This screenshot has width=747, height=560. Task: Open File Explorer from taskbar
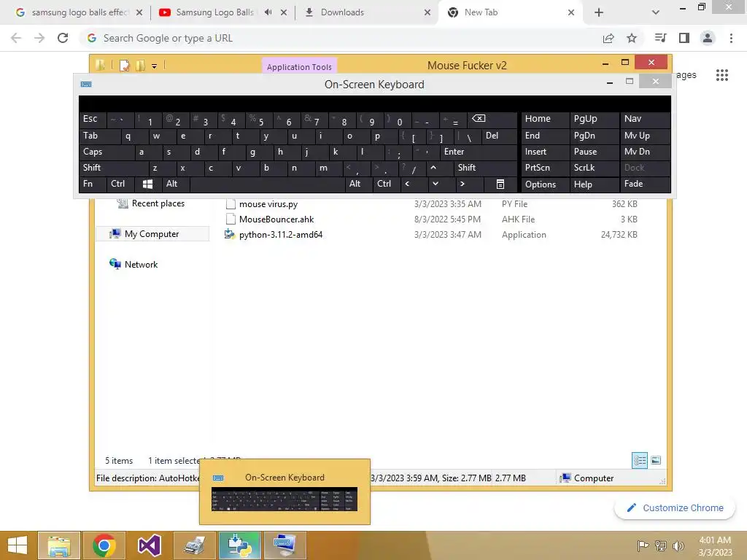coord(59,545)
